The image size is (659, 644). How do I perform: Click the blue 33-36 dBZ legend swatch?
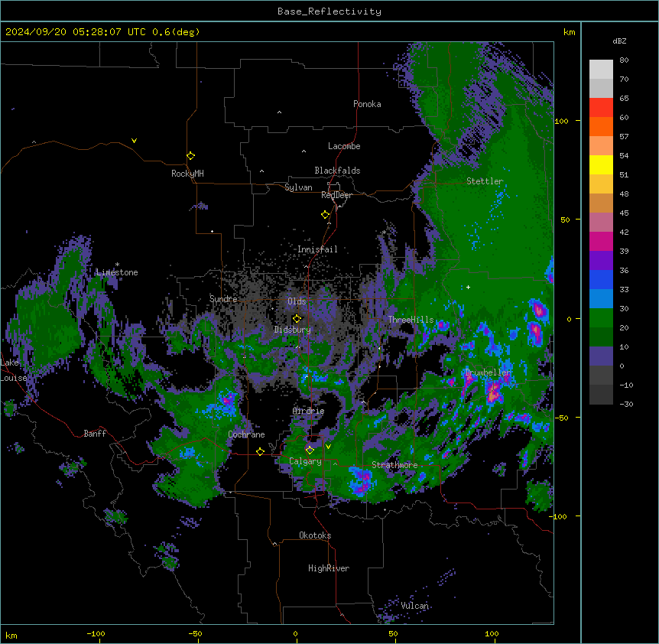click(601, 279)
